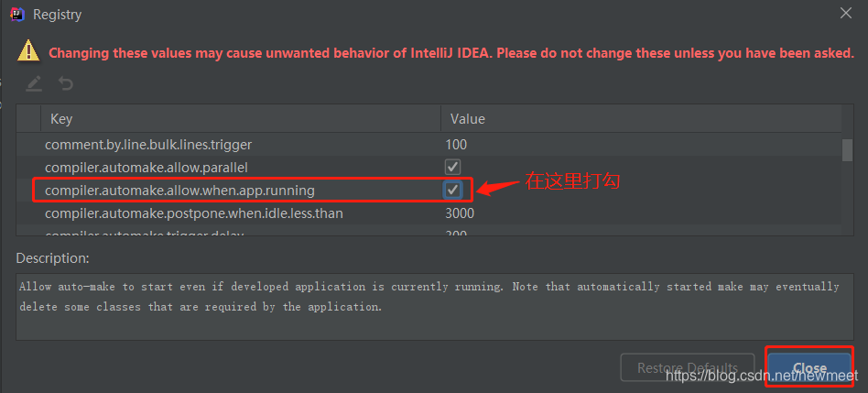This screenshot has width=868, height=393.
Task: Close the Registry dialog with X
Action: [846, 14]
